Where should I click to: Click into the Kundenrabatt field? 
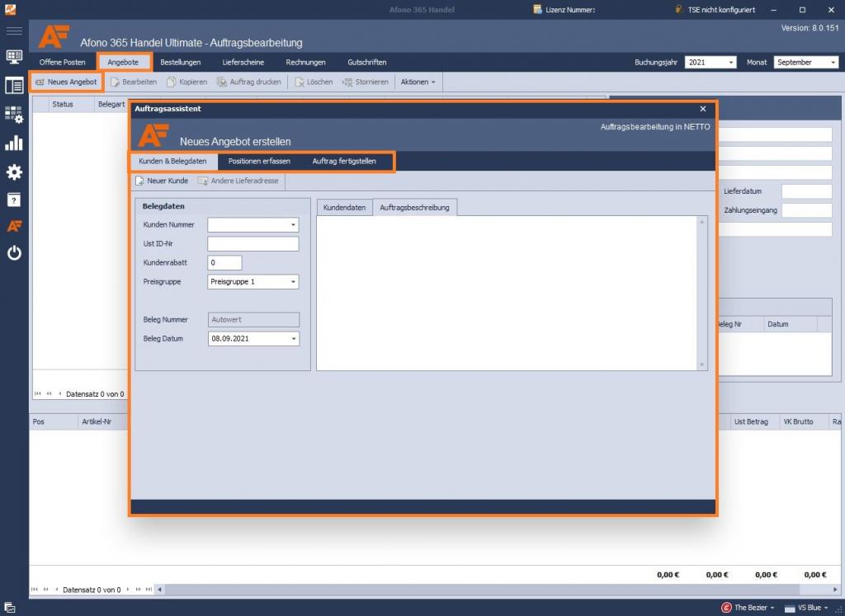[x=224, y=263]
